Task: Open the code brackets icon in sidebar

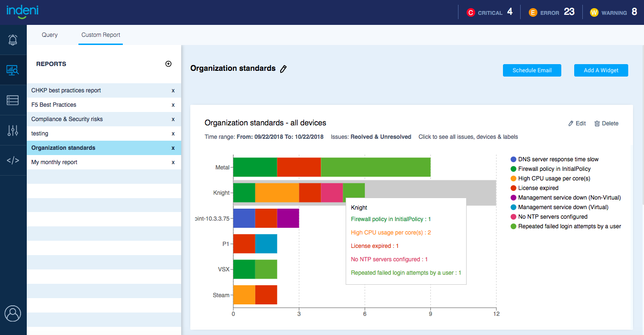Action: (13, 160)
